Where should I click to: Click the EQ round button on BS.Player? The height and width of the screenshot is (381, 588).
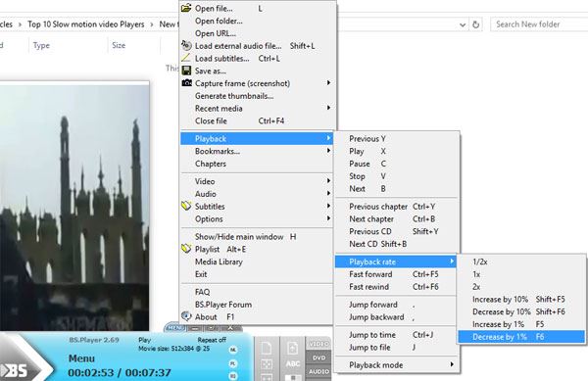(233, 376)
